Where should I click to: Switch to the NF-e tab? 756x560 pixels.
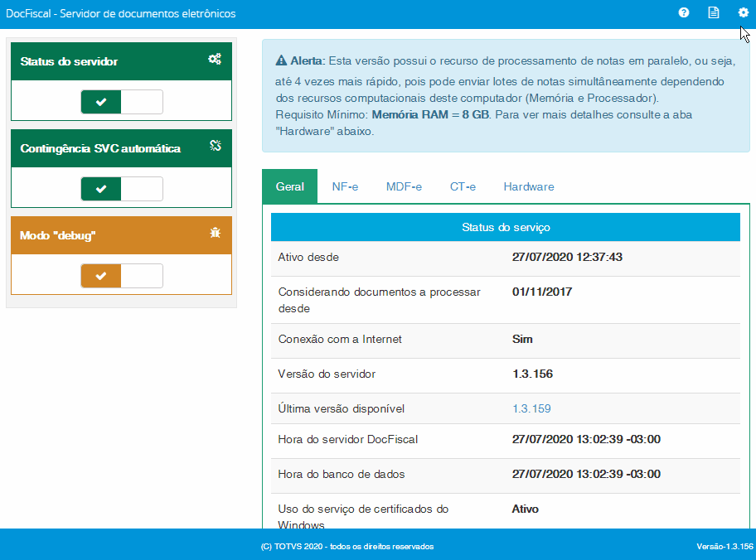[345, 186]
